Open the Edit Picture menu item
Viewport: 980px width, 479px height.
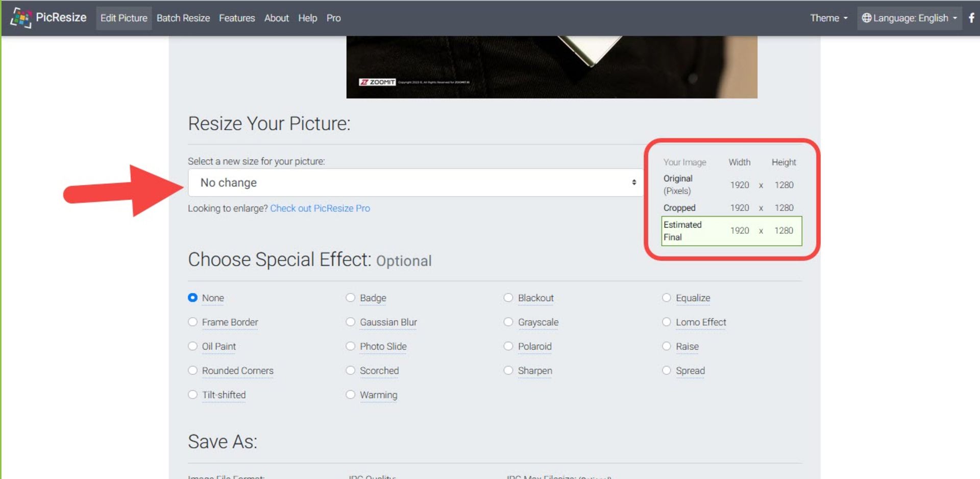(x=124, y=18)
